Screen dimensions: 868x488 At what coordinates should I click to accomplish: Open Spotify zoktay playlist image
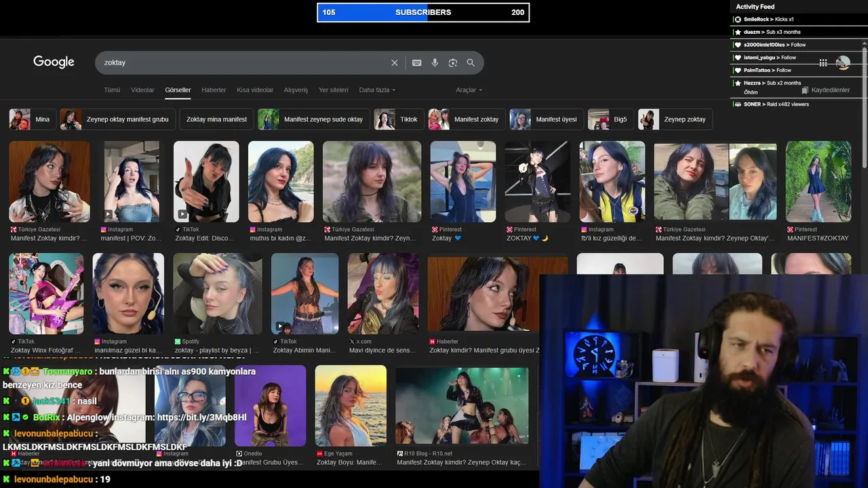218,293
